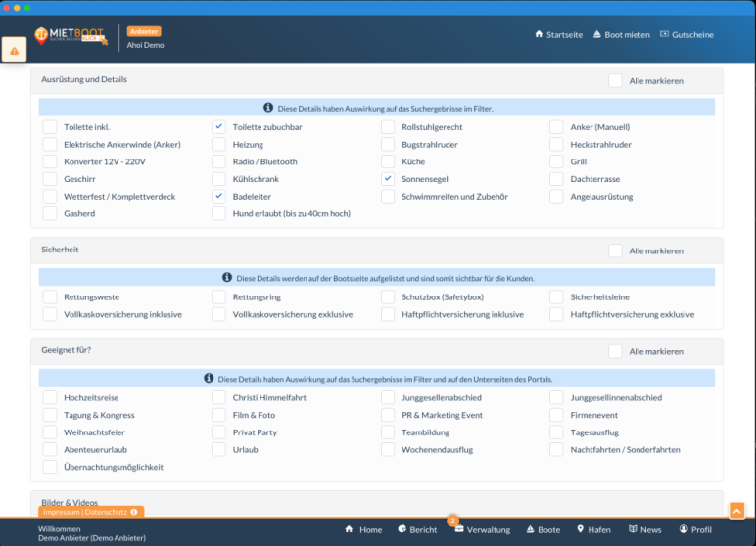Enable the Kühlschrank checkbox

[x=219, y=179]
